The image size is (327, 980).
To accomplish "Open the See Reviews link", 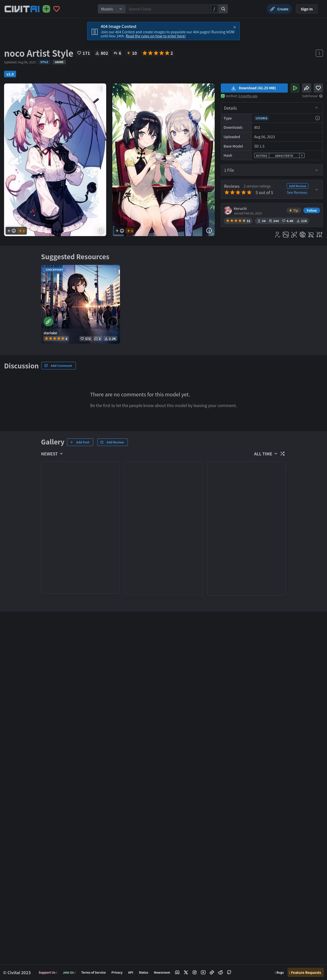I will point(297,193).
